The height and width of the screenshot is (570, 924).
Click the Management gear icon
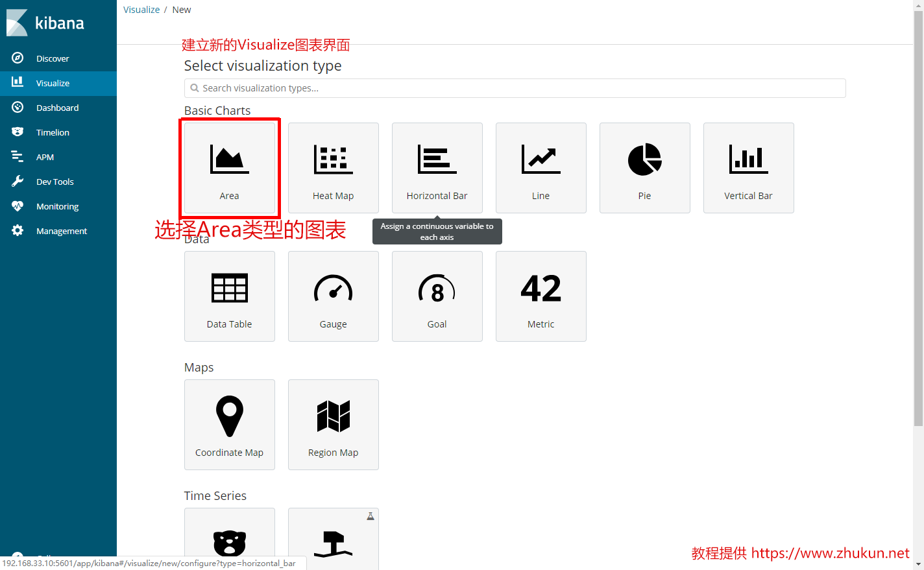[x=18, y=230]
